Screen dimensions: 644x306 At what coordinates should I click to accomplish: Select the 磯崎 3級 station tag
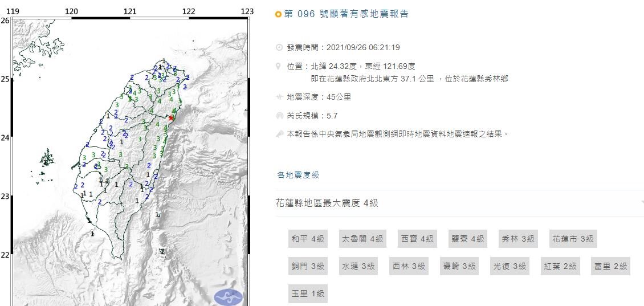459,266
